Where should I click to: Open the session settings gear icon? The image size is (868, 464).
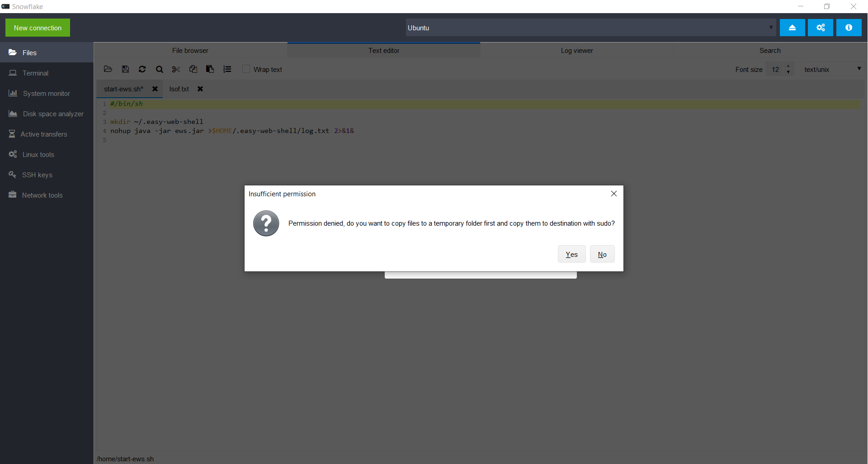point(821,28)
